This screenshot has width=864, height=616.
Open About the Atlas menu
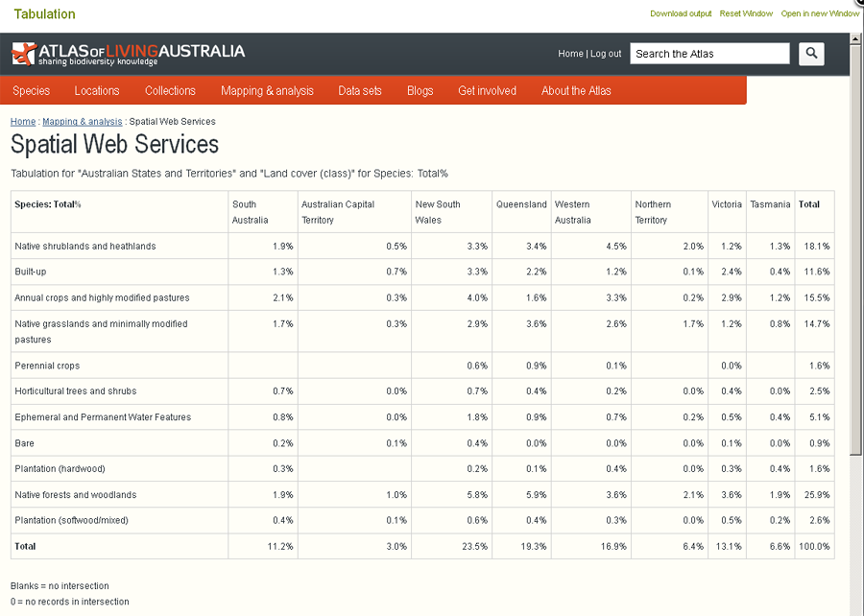[x=576, y=91]
